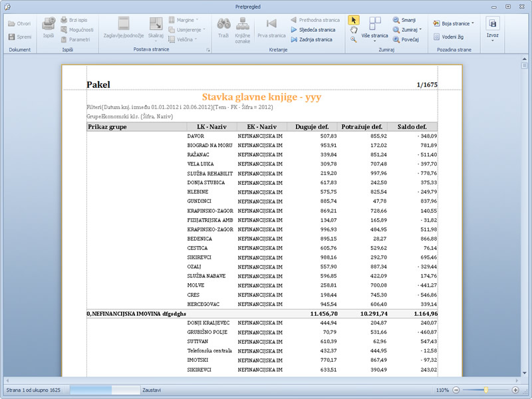532x399 pixels.
Task: Click the 'HERCEGOVAC' row name
Action: (203, 305)
